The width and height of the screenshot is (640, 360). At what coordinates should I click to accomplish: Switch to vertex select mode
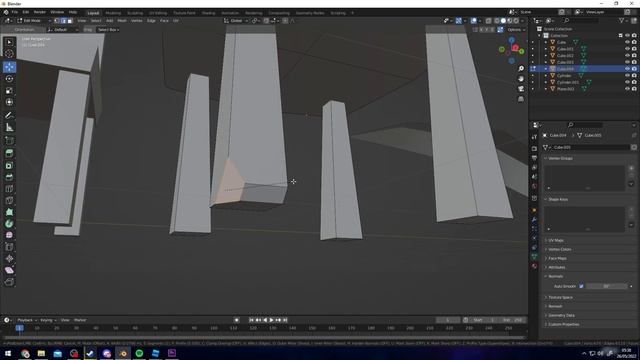[x=57, y=20]
